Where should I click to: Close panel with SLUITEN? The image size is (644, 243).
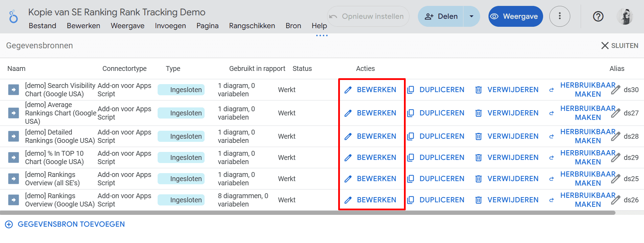[619, 46]
